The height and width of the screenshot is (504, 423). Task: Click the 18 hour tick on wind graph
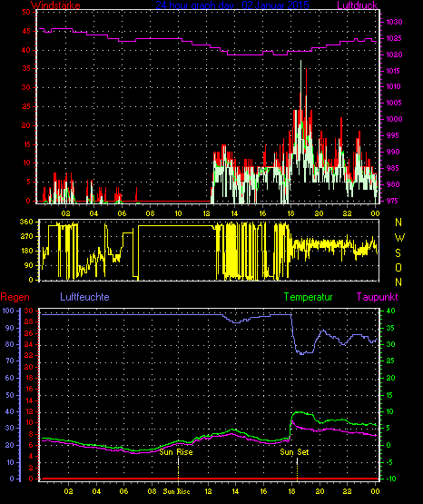290,213
